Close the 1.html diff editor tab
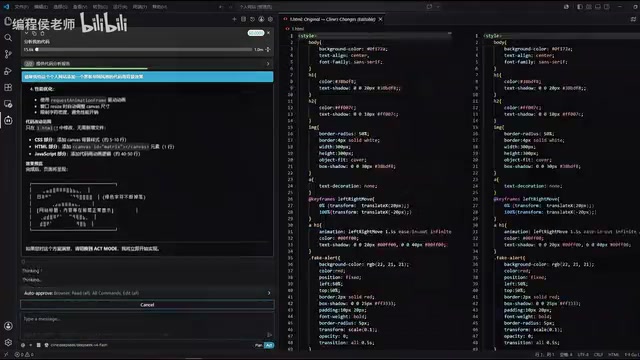The image size is (640, 360). pos(380,19)
